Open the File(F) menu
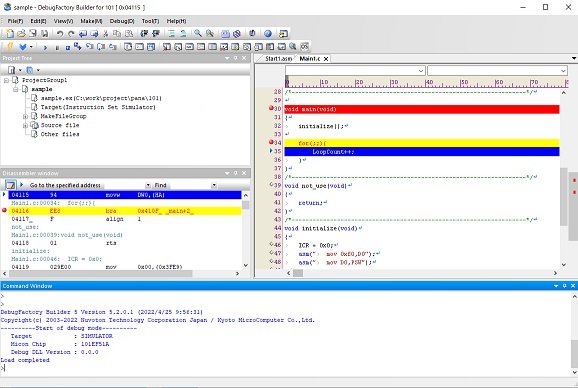 15,21
